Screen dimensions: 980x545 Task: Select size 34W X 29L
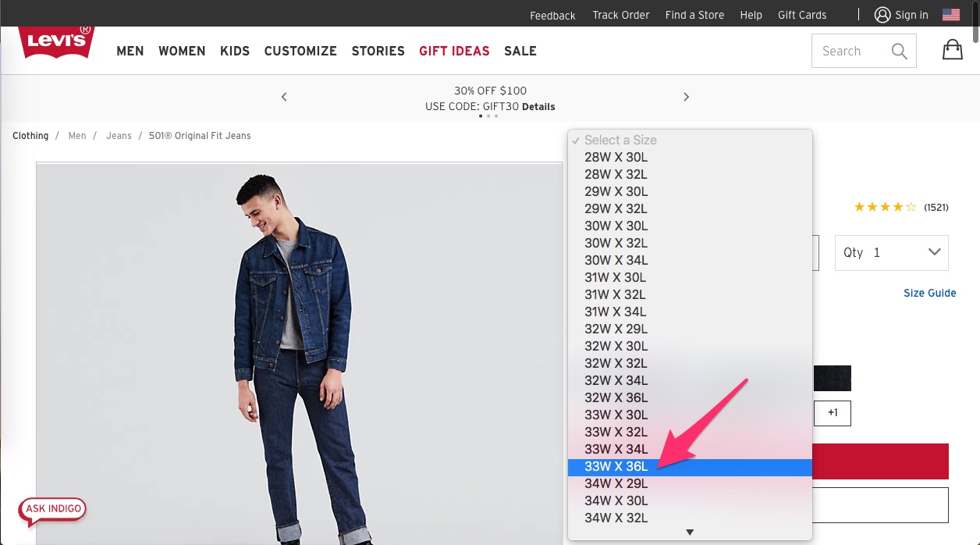click(690, 483)
